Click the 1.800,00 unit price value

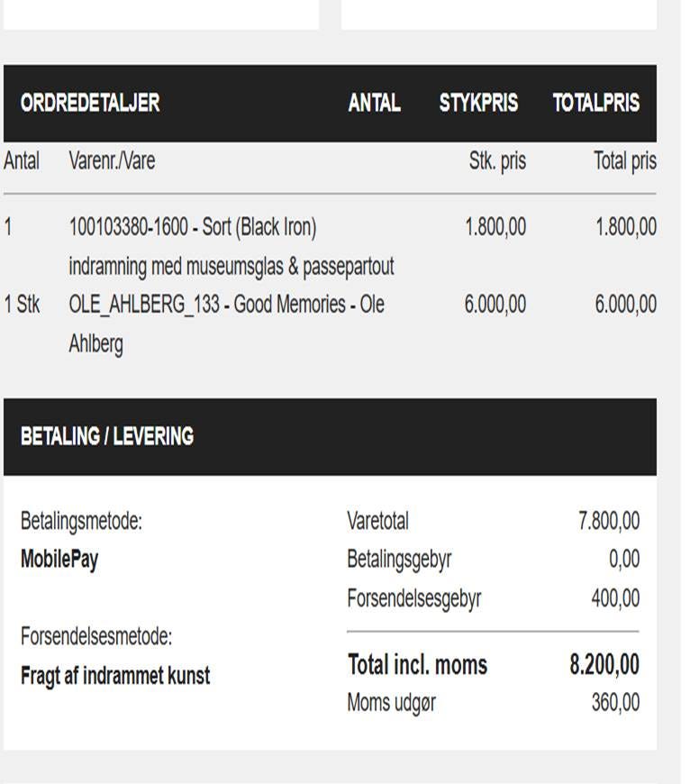495,227
